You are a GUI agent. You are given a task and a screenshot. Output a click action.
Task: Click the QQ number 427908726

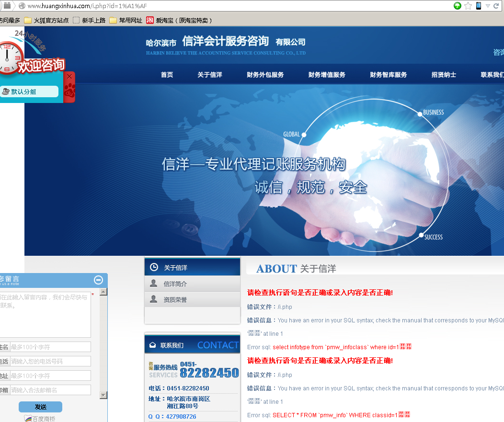(x=181, y=417)
